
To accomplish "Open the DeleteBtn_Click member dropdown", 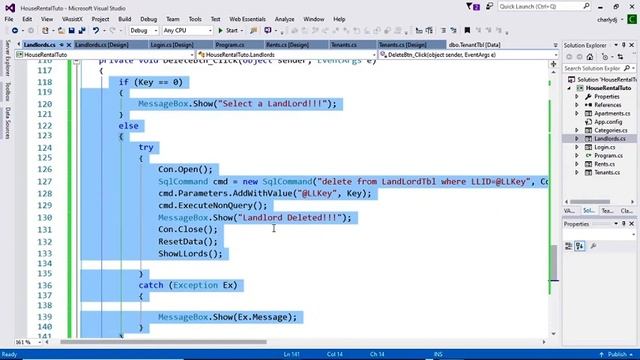I will pyautogui.click(x=468, y=55).
